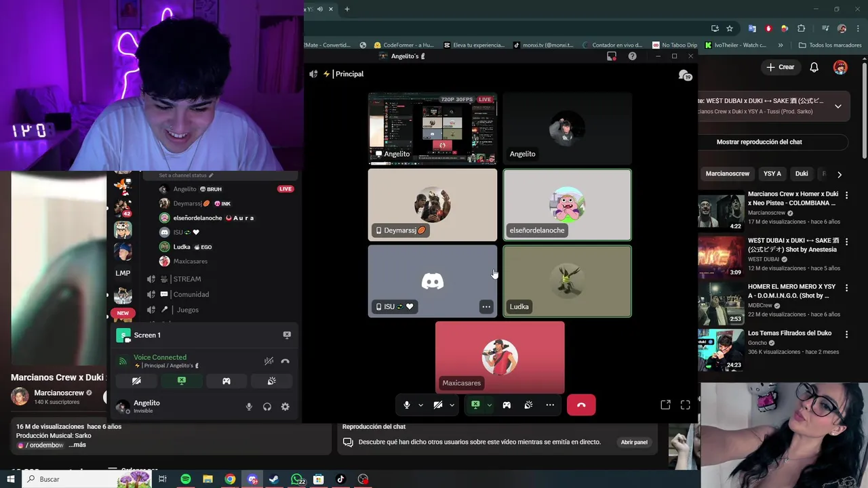
Task: Turn on camera in call control bar
Action: (x=438, y=405)
